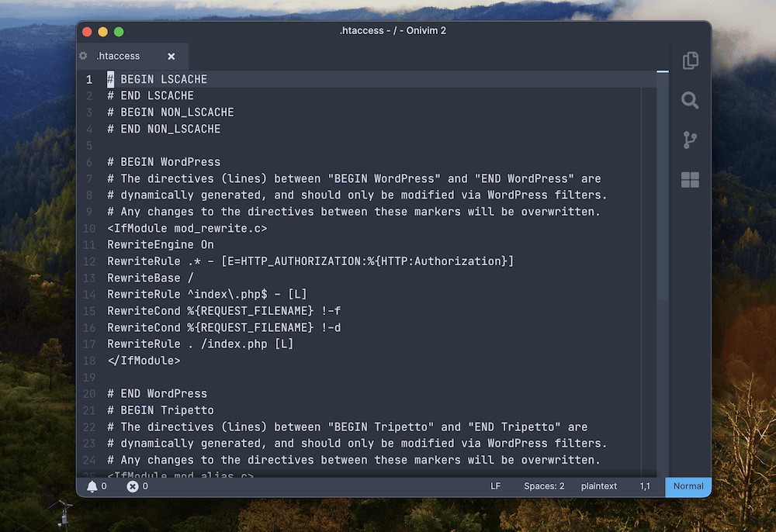The width and height of the screenshot is (776, 532).
Task: Open the Search magnifier in sidebar
Action: tap(690, 100)
